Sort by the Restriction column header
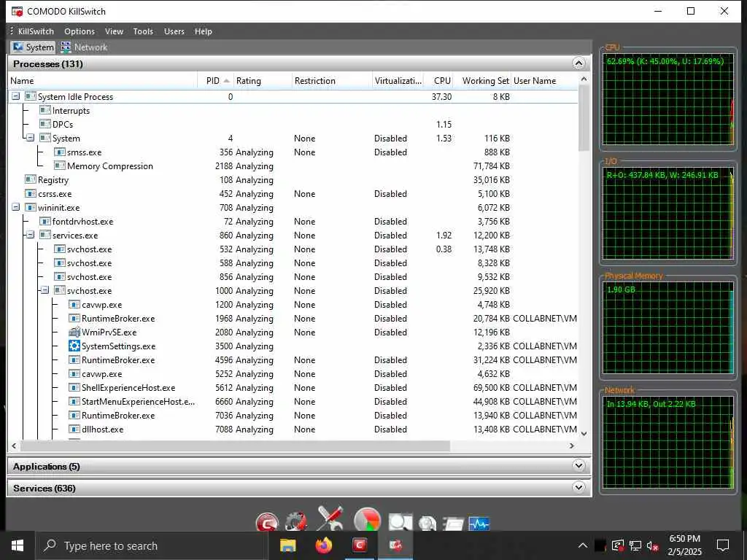Viewport: 747px width, 560px height. [x=332, y=81]
